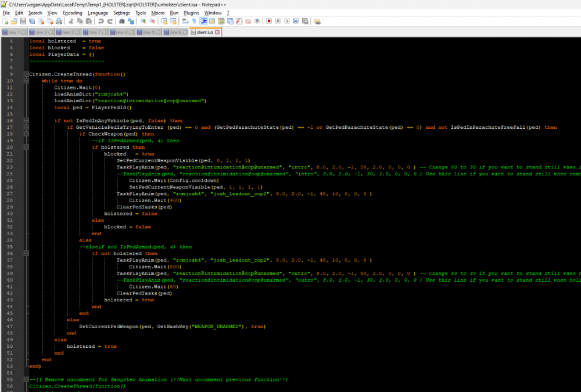
Task: Toggle the highlighted indent guide button
Action: point(204,21)
